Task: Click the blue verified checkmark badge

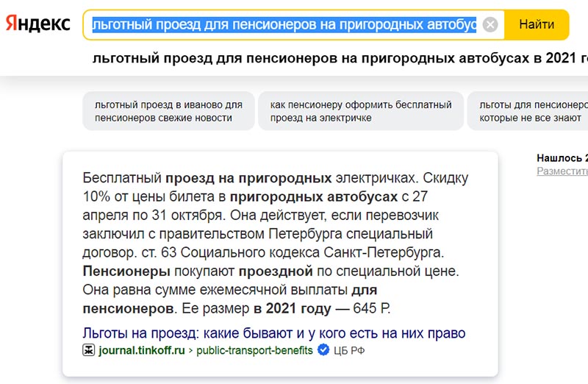Action: pos(323,350)
